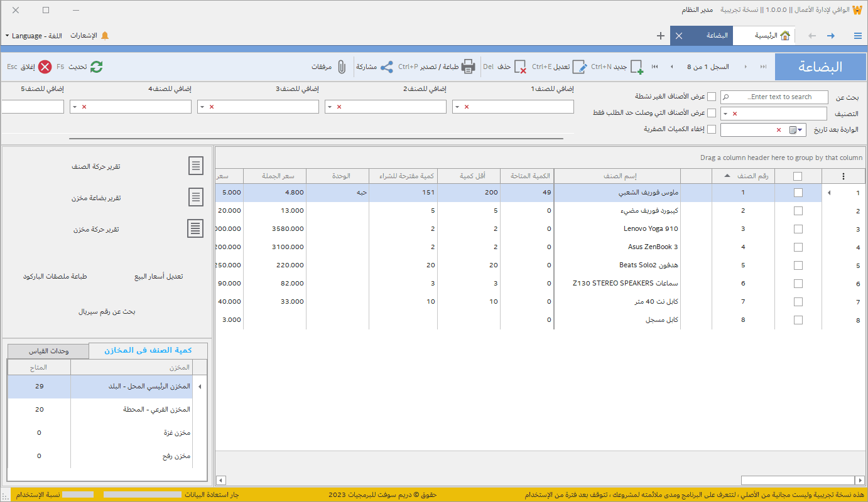The height and width of the screenshot is (502, 868).
Task: Click the edit (تعديل) pencil icon
Action: (580, 67)
